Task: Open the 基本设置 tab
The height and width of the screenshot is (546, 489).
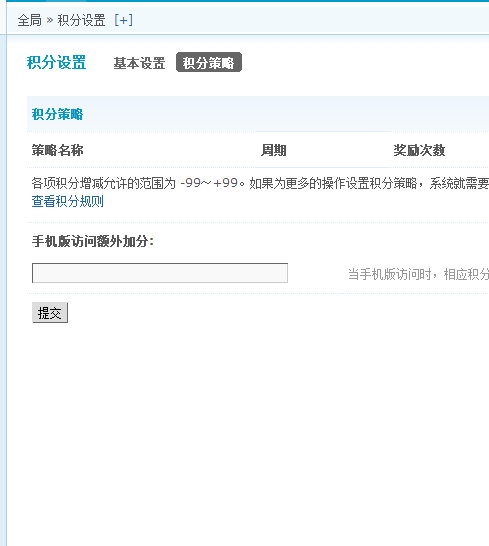Action: [x=139, y=63]
